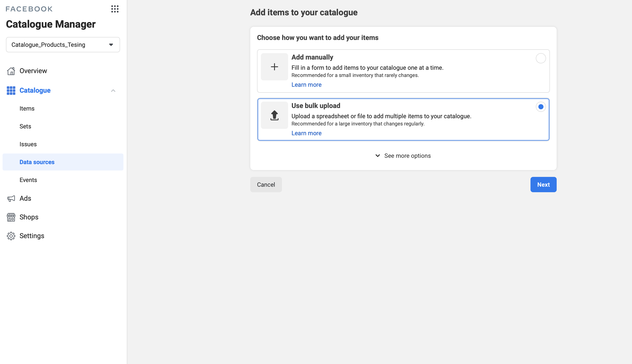Click the bulk upload arrow icon

coord(274,115)
